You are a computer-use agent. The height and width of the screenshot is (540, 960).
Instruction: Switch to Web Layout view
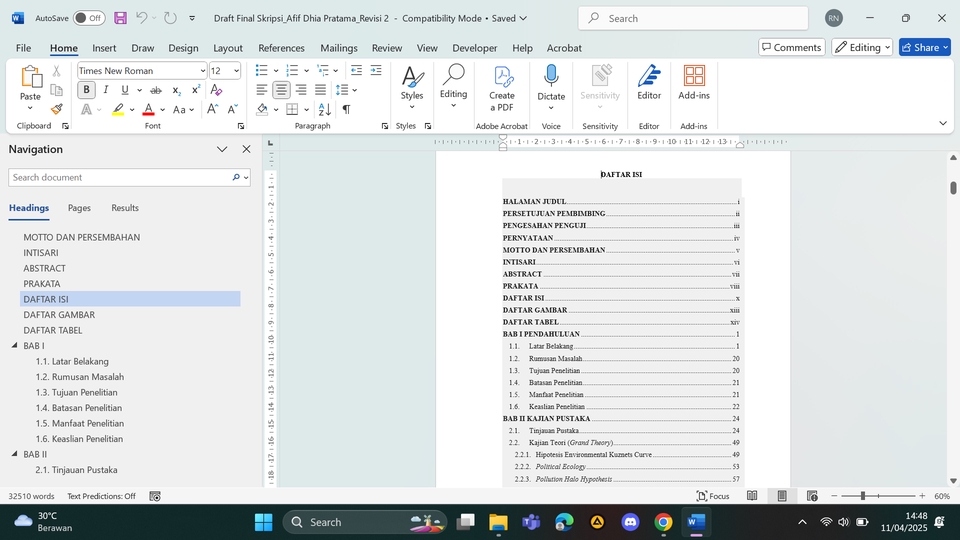(x=812, y=496)
